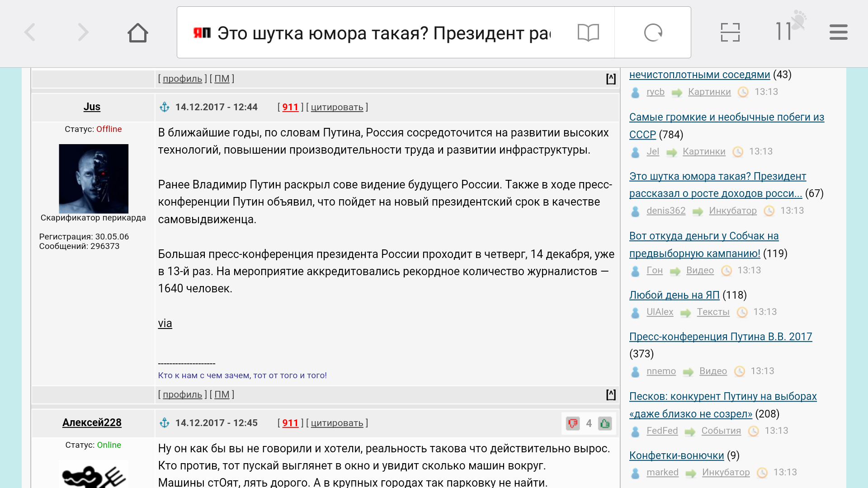The width and height of the screenshot is (868, 488).
Task: Click user icon beside denis362
Action: 635,211
